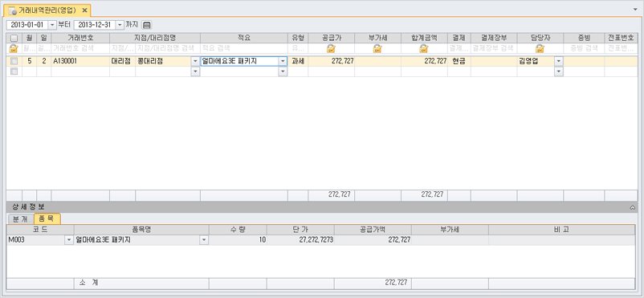The width and height of the screenshot is (644, 298).
Task: Click 합계금액 272,727 in A130001 row
Action: click(x=424, y=61)
